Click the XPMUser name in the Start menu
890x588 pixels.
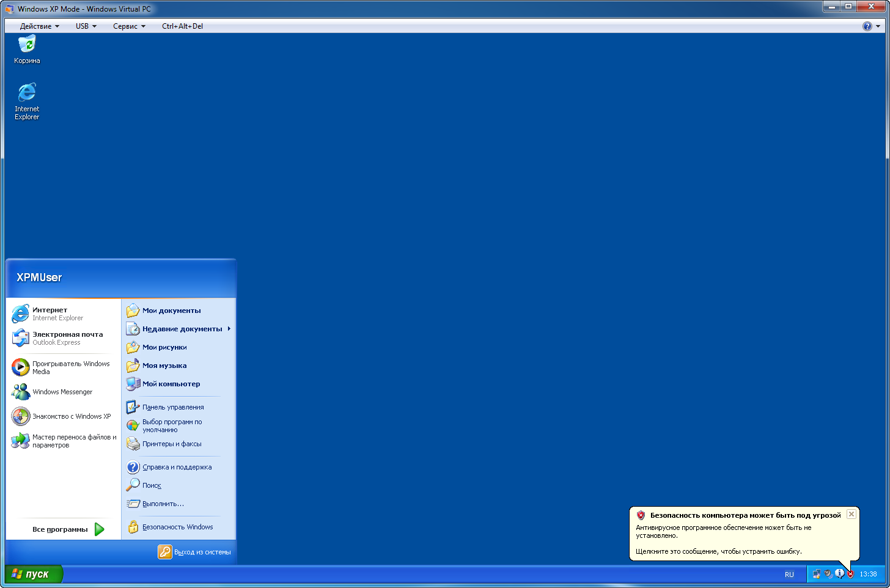point(39,277)
